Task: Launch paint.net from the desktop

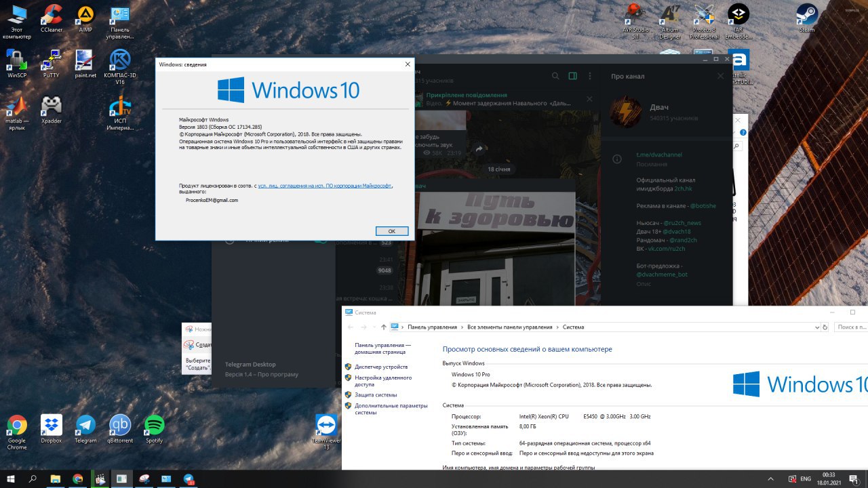Action: coord(85,64)
